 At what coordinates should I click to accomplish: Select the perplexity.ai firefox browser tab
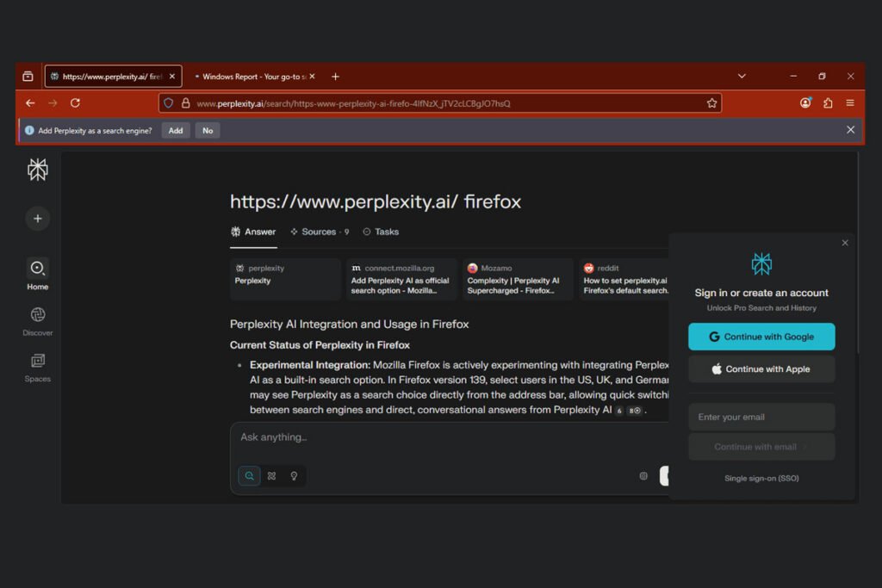tap(113, 77)
